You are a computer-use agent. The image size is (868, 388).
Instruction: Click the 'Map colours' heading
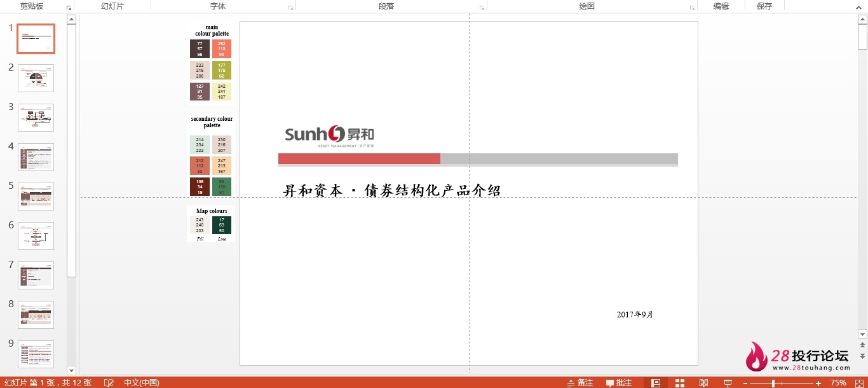212,211
